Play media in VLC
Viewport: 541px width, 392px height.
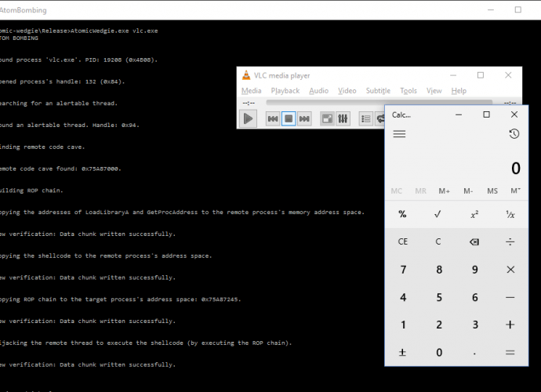[248, 118]
